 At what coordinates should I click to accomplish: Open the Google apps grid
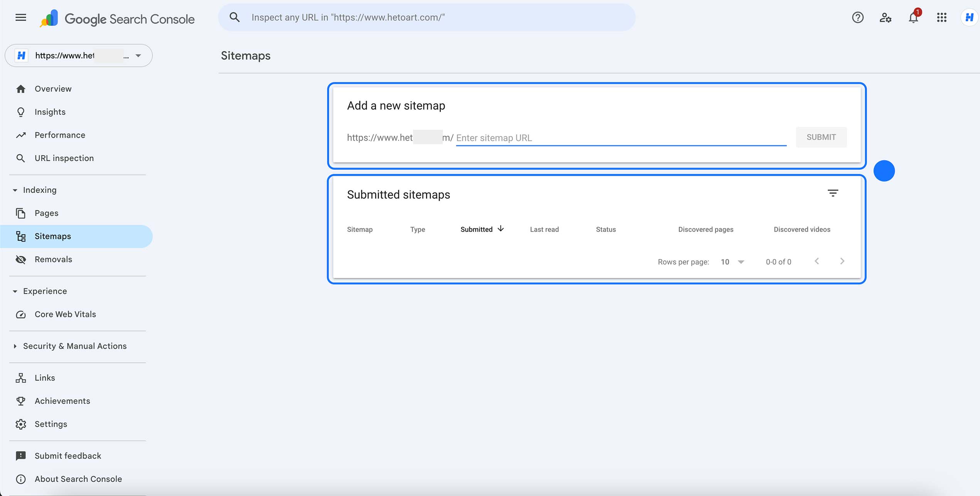941,17
